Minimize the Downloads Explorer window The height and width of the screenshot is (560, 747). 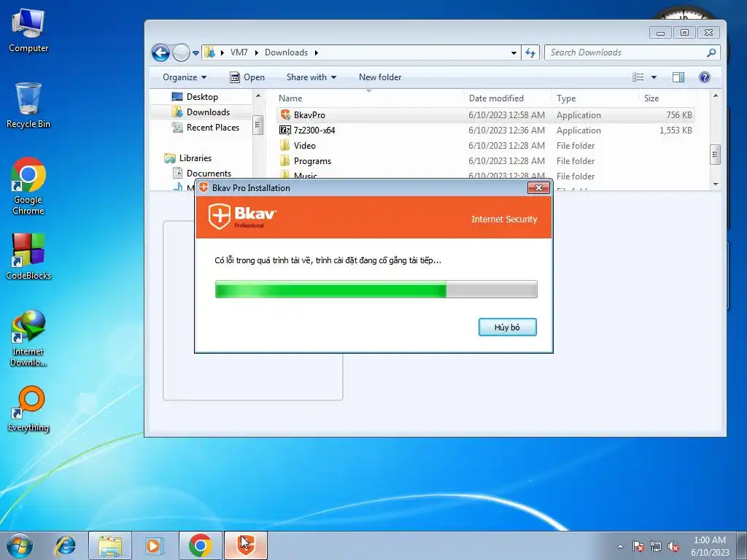pos(660,32)
